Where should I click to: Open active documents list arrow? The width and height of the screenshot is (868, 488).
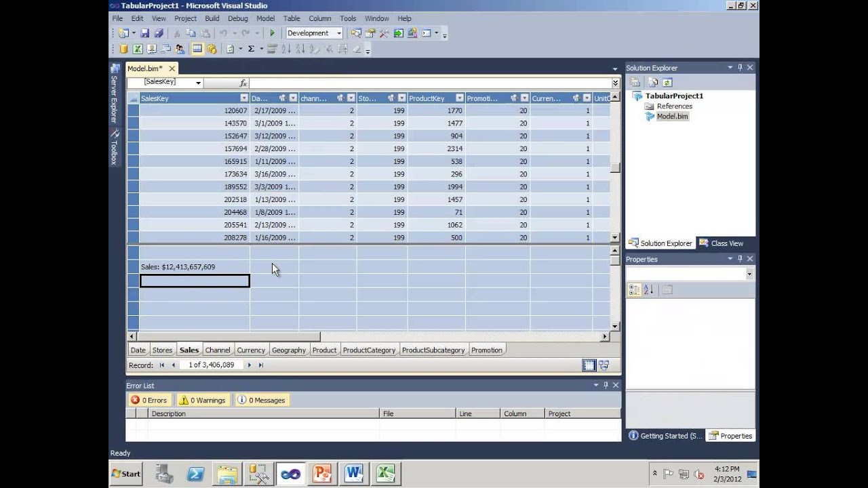coord(615,68)
